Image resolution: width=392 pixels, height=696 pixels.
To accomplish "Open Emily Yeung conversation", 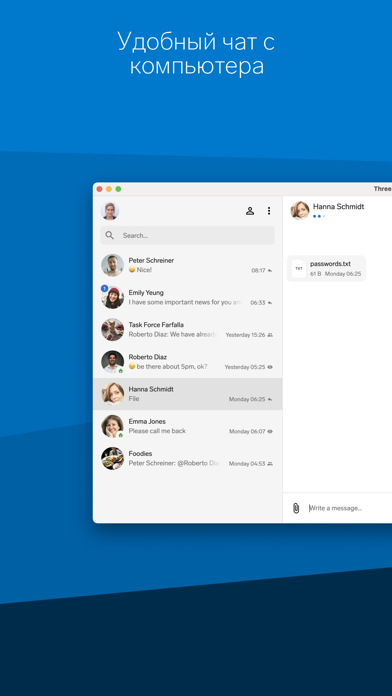I will 187,297.
